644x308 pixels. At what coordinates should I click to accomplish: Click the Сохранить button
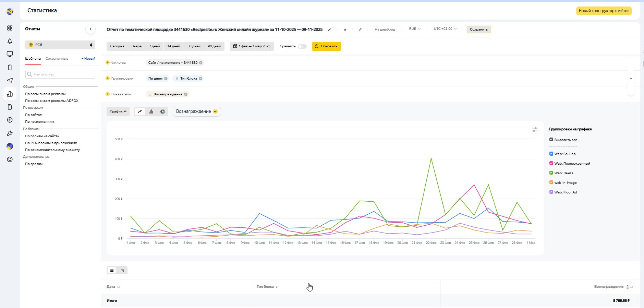(x=478, y=29)
